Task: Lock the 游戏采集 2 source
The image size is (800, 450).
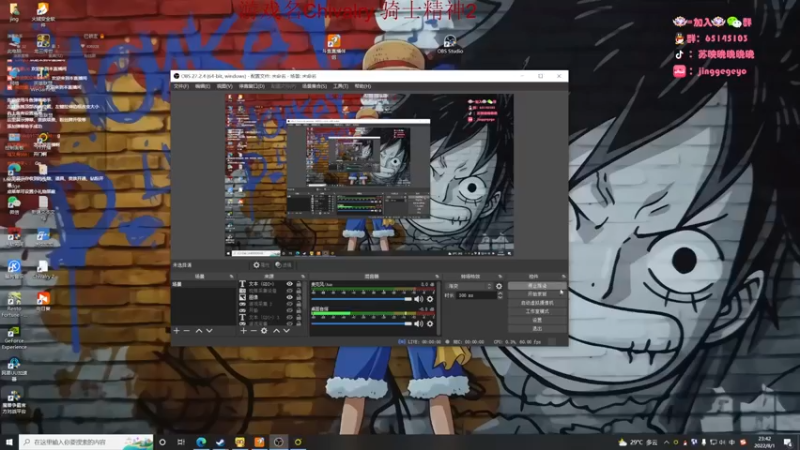Action: click(x=298, y=304)
